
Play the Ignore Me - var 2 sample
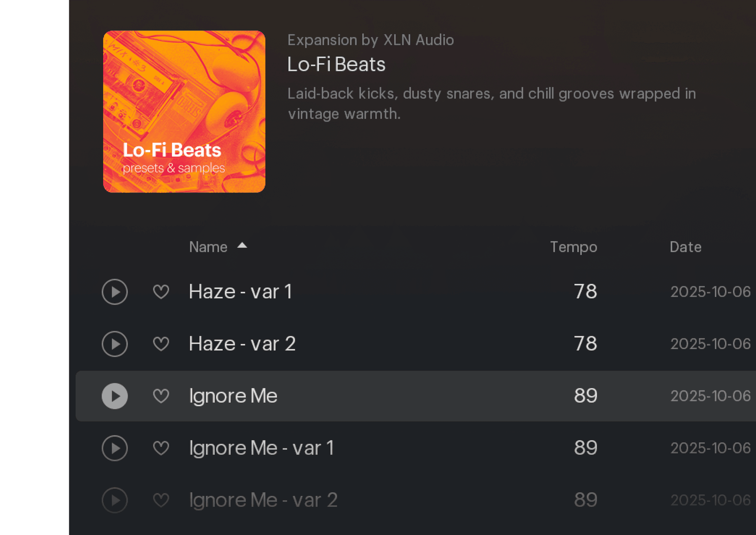point(115,500)
